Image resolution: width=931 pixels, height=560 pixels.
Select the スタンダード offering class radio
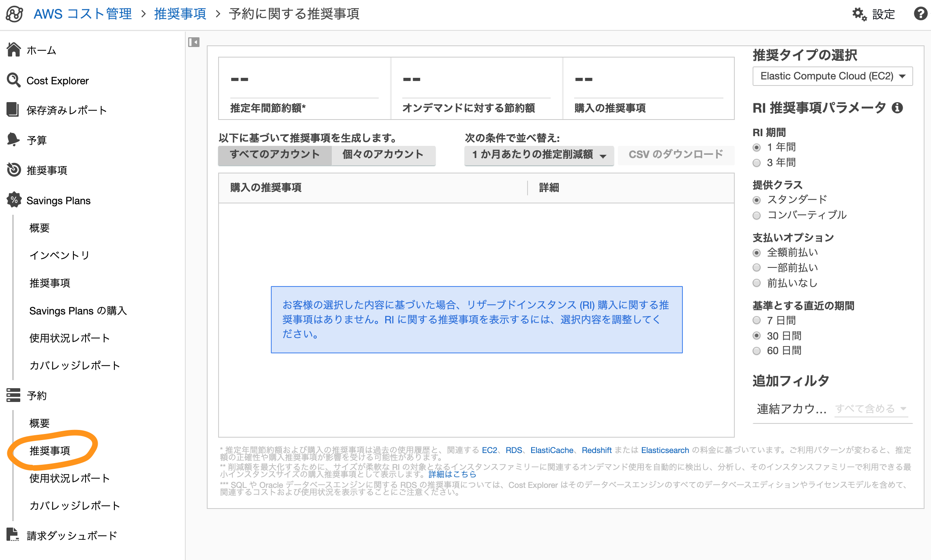[757, 200]
